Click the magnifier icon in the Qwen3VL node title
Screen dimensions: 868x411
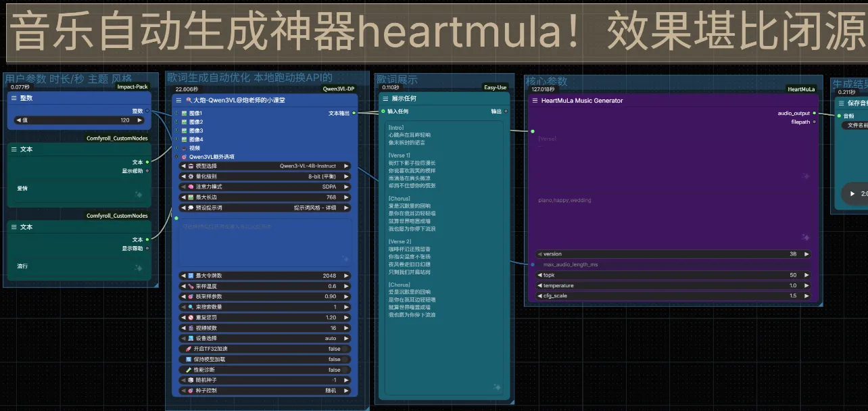coord(188,99)
